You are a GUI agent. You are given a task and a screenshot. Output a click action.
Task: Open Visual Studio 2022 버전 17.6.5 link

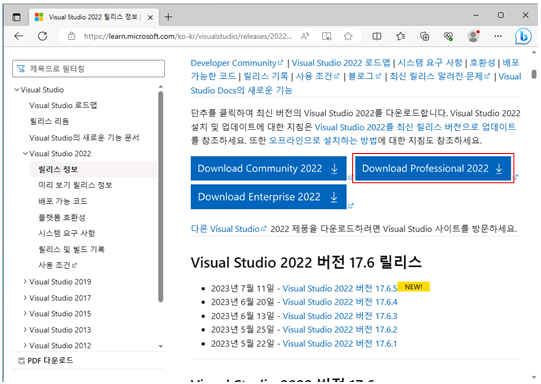(x=340, y=288)
